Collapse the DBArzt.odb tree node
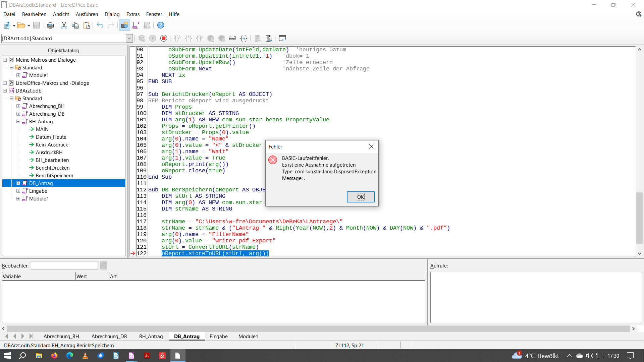The height and width of the screenshot is (362, 644). point(5,91)
